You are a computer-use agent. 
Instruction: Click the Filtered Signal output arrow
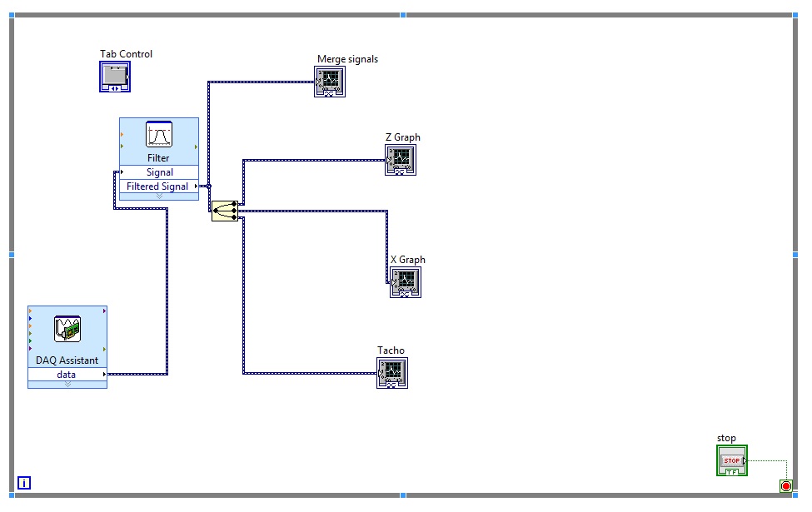click(195, 186)
